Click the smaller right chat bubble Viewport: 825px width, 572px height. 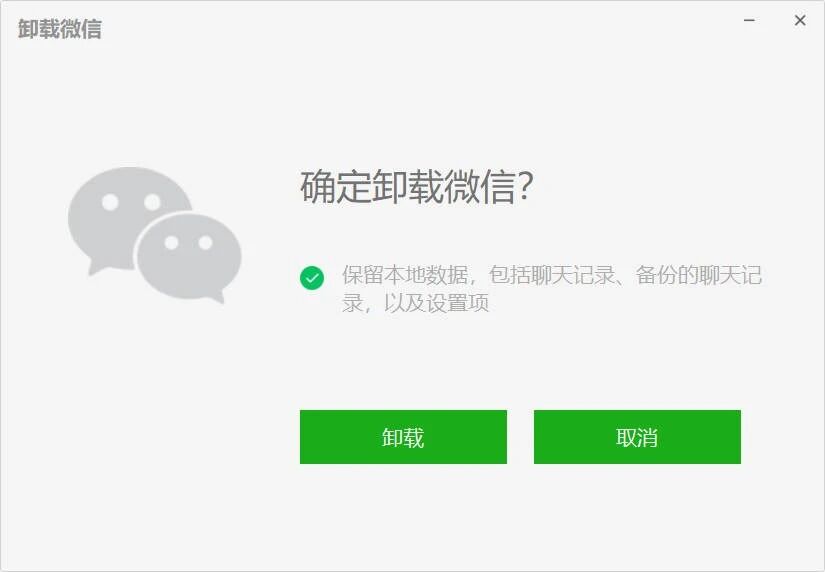click(x=189, y=257)
